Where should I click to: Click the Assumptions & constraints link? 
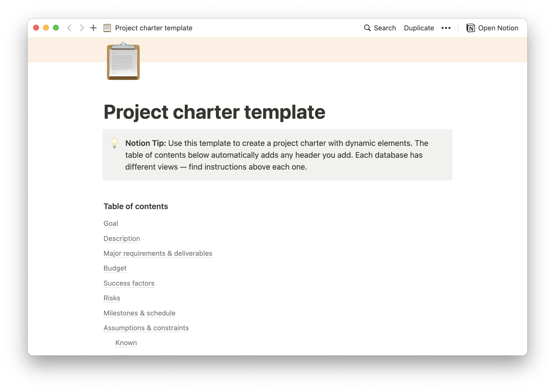tap(146, 328)
